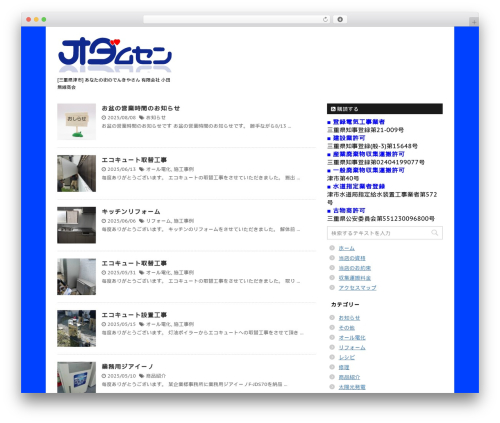Select the レシピ category link
Screen dimensions: 500x423
coord(347,357)
